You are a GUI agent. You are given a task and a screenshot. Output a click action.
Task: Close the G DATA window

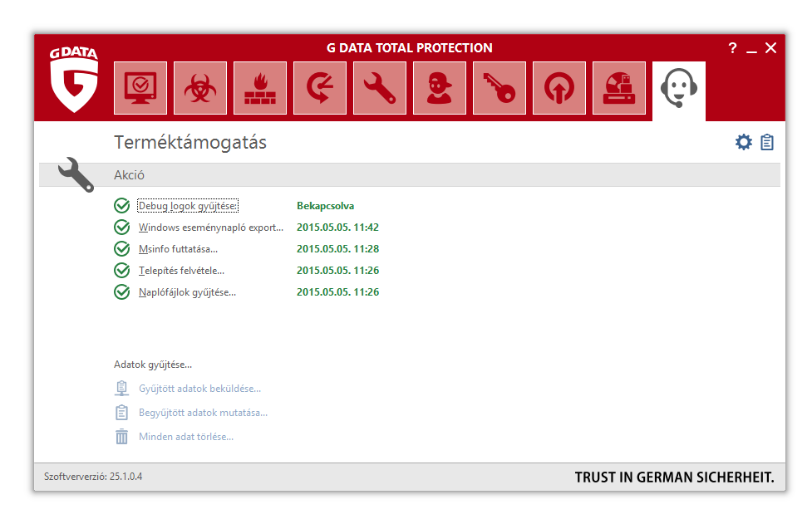coord(770,48)
